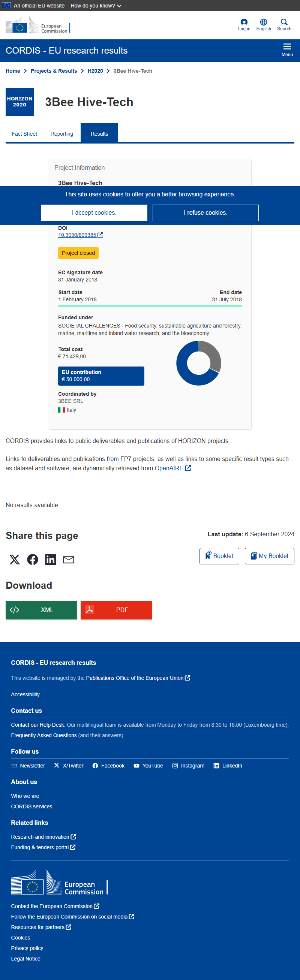Expand 'How do you know?' dropdown
The width and height of the screenshot is (300, 980).
click(x=96, y=6)
